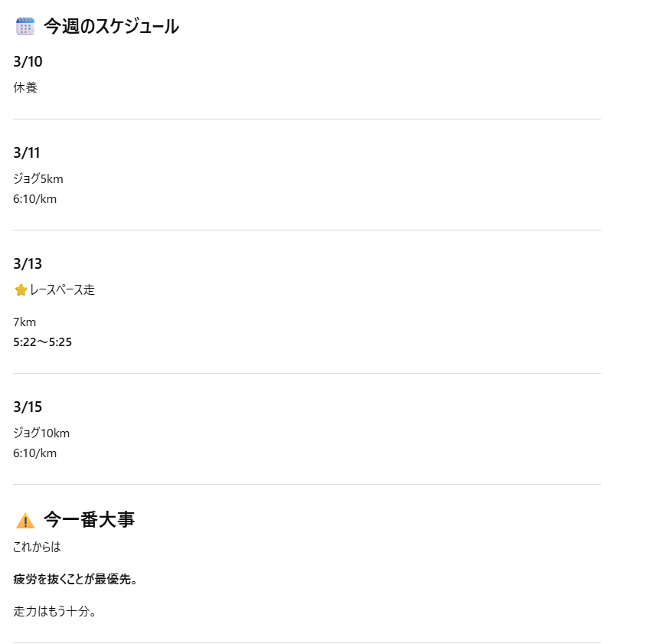
Task: Click the star emoji beside レースペース走
Action: pos(21,290)
